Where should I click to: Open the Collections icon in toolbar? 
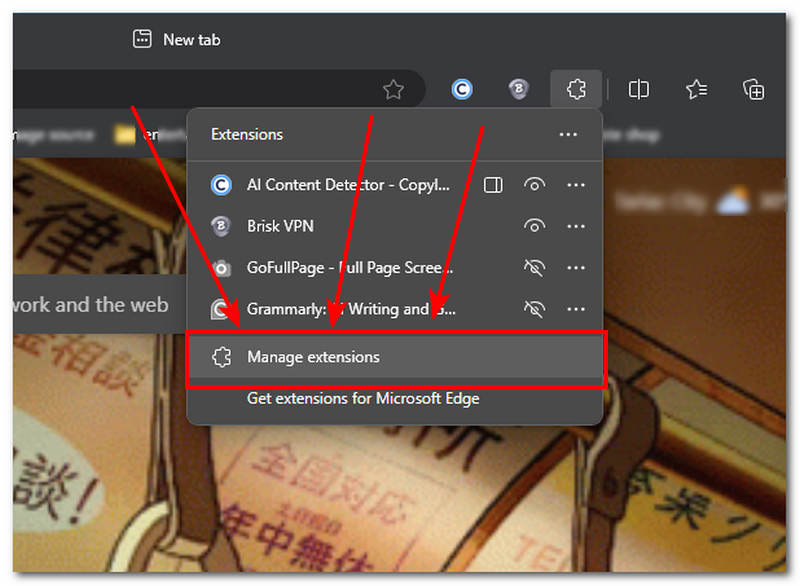tap(754, 90)
